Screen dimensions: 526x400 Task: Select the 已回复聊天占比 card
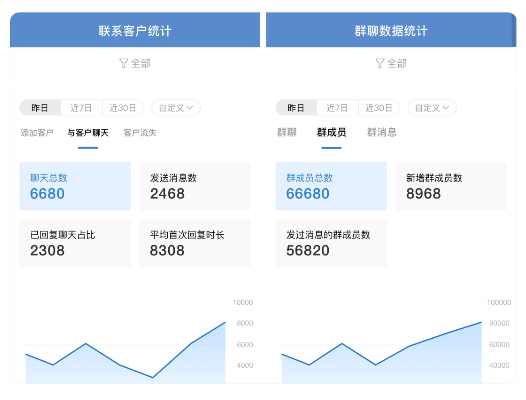click(75, 243)
